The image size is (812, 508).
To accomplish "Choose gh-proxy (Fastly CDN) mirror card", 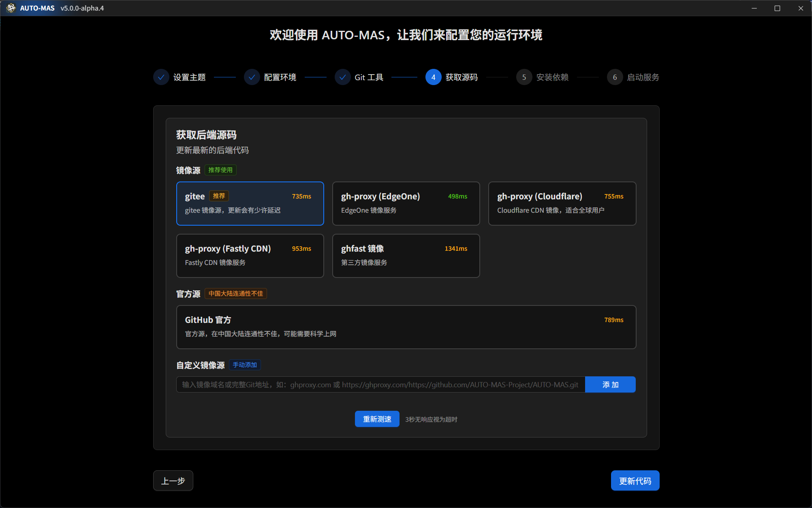I will point(250,256).
